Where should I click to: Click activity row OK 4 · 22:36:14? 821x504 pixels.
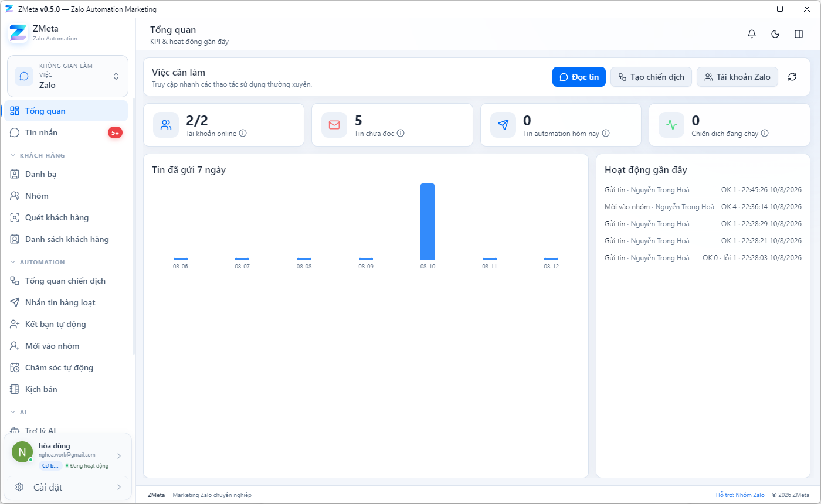click(x=703, y=207)
